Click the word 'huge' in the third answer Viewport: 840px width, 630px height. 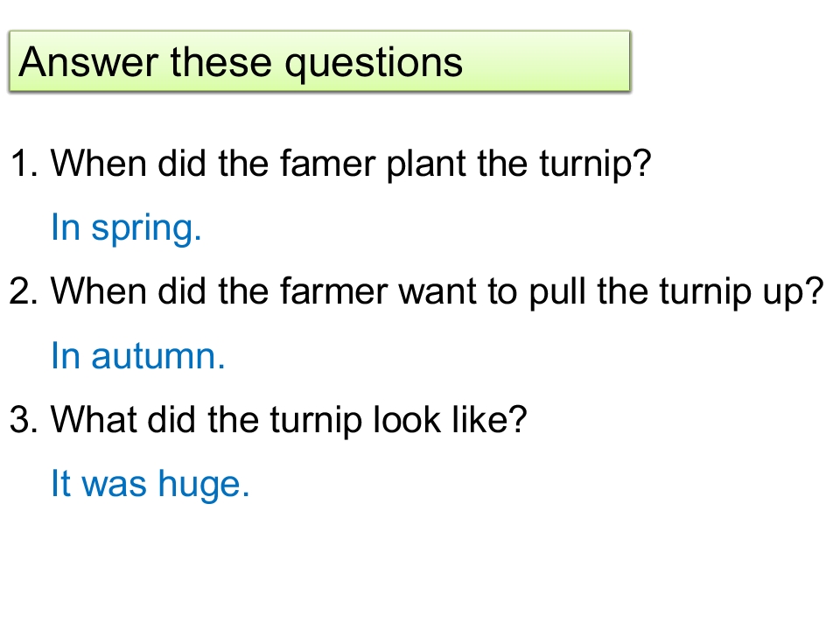[199, 486]
